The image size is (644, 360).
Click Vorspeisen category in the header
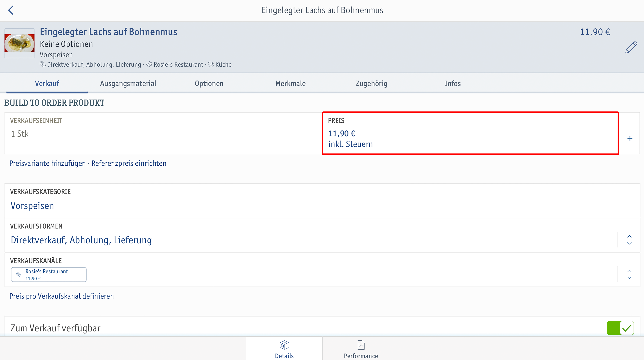pyautogui.click(x=56, y=55)
